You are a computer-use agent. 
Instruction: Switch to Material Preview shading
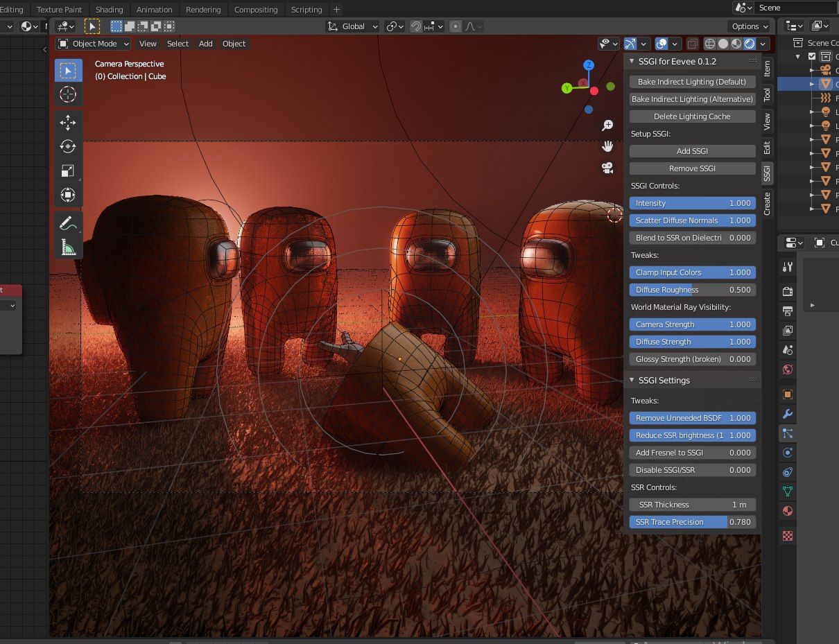tap(736, 44)
